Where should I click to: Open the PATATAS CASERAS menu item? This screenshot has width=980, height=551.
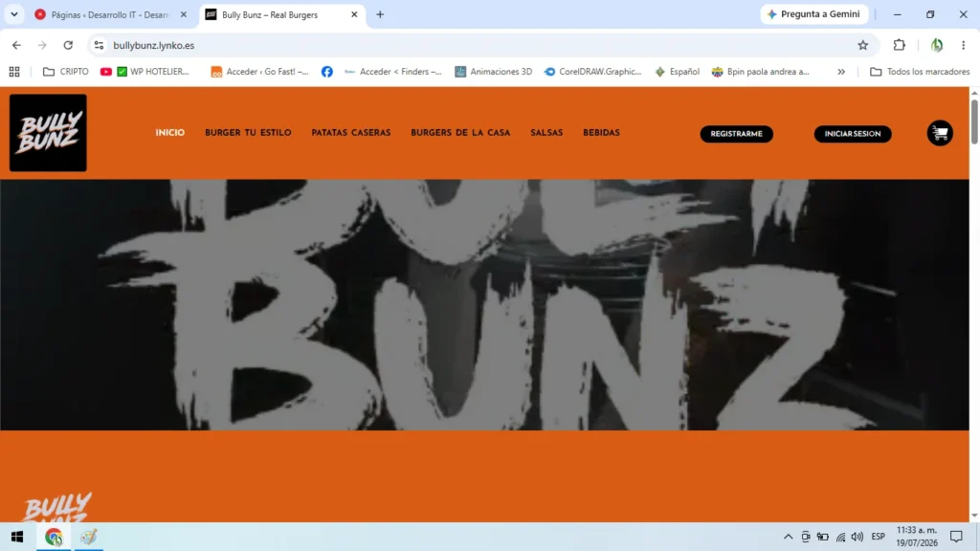click(x=351, y=132)
